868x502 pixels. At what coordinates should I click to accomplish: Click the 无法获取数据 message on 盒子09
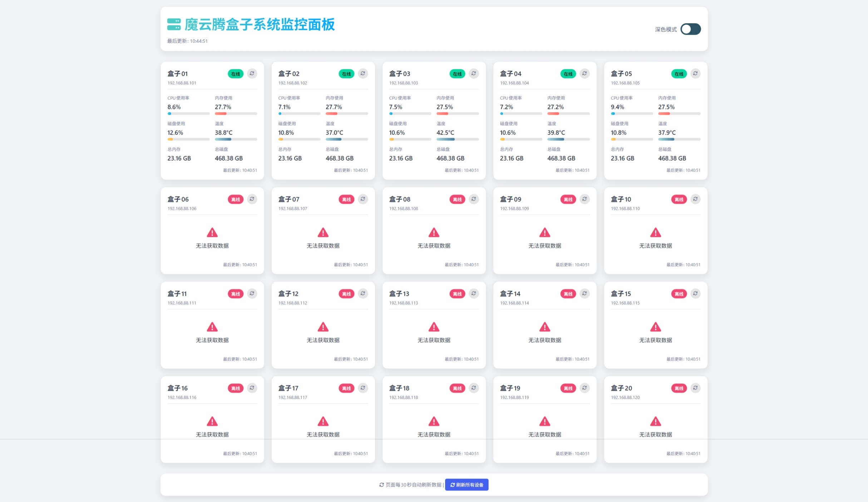click(544, 245)
